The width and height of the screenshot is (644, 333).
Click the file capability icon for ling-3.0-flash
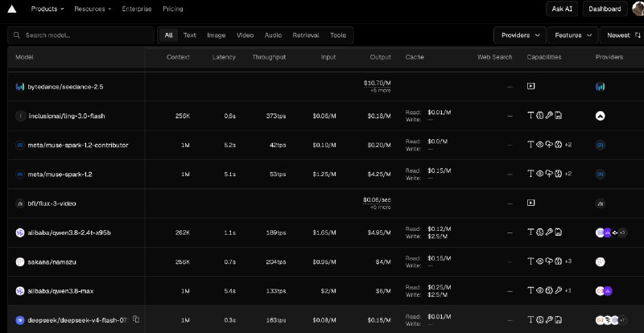click(x=558, y=115)
